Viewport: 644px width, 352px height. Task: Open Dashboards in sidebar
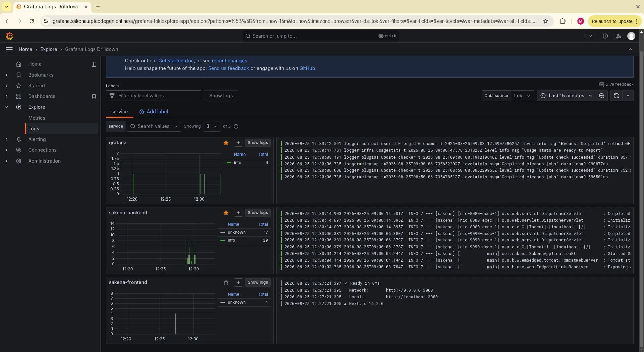tap(42, 96)
